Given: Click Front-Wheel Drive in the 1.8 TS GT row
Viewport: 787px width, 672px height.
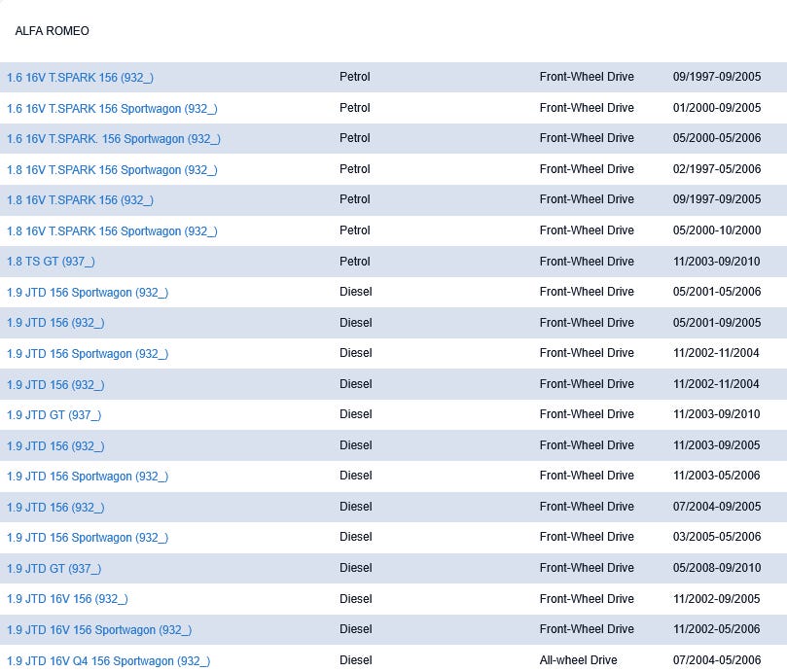Looking at the screenshot, I should click(587, 261).
